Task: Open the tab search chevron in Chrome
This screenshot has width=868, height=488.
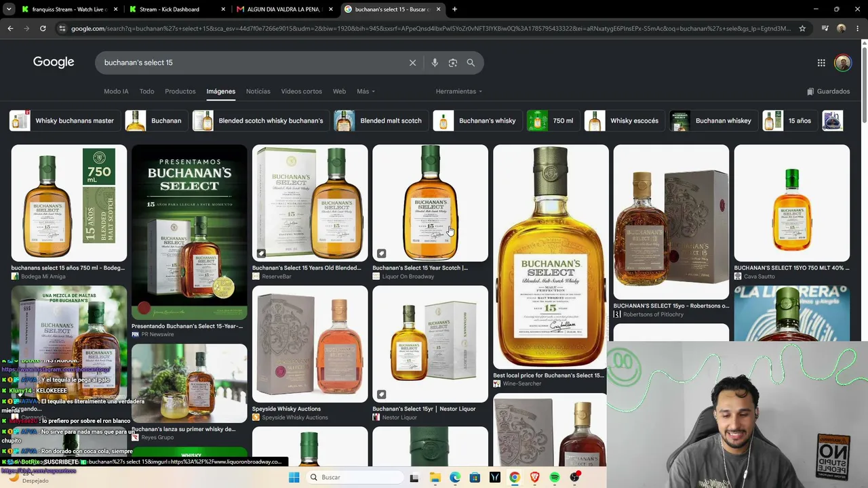Action: click(x=9, y=9)
